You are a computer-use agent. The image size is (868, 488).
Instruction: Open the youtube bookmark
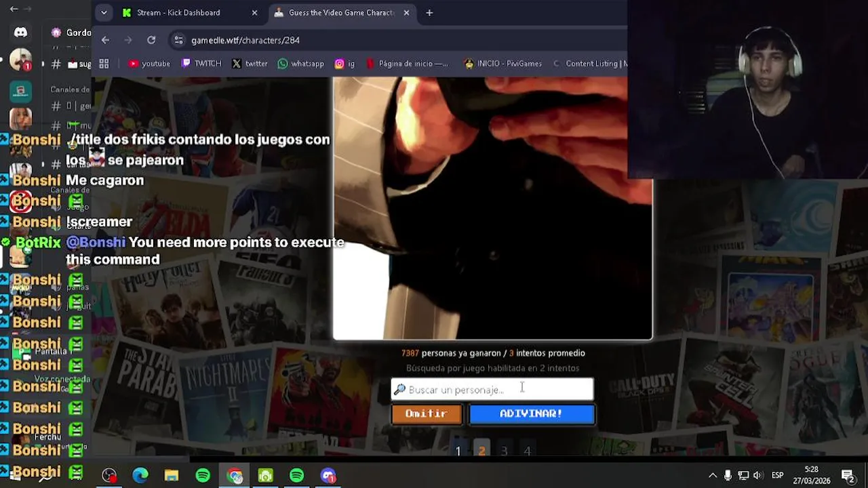pos(149,63)
